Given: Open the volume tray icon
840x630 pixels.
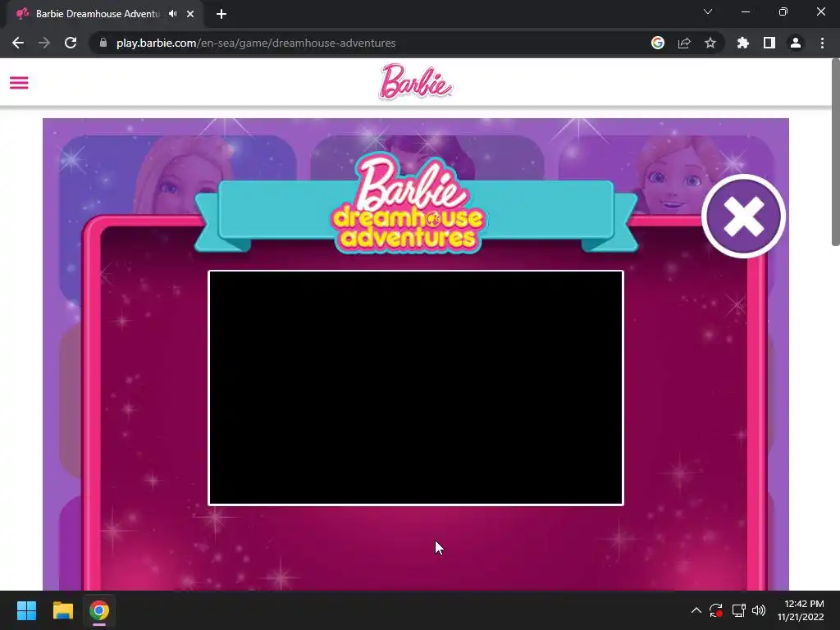Looking at the screenshot, I should point(759,610).
